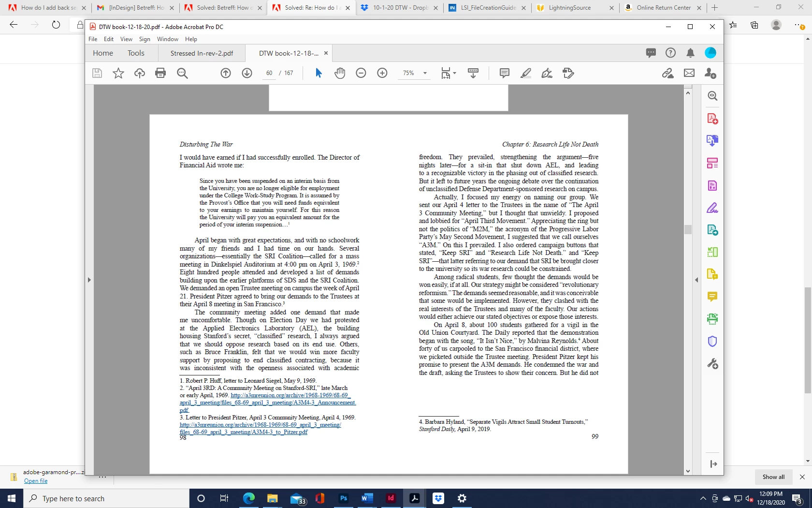Share with others person-plus icon
This screenshot has height=508, width=812.
(x=710, y=73)
